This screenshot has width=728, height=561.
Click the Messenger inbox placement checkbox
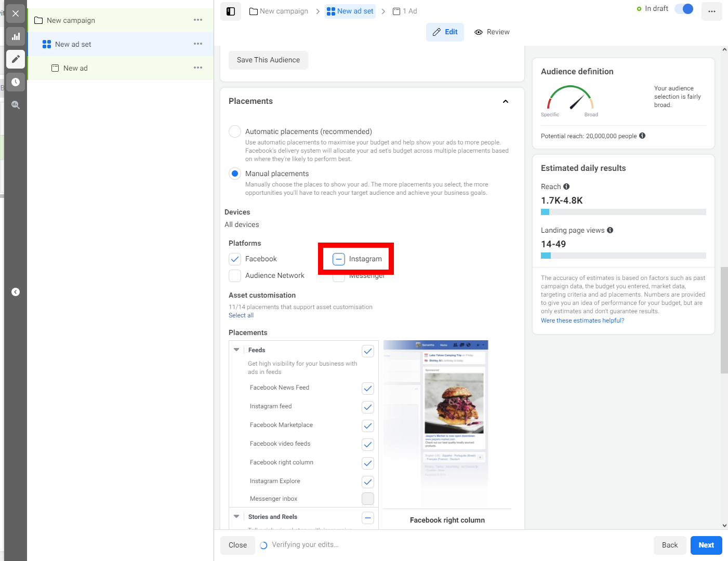[x=368, y=499]
